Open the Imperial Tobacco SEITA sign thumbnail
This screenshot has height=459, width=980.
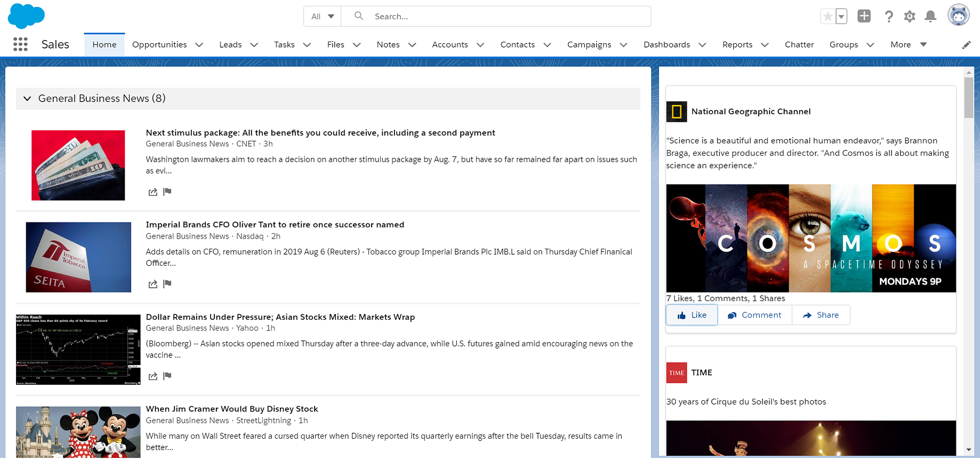[78, 257]
